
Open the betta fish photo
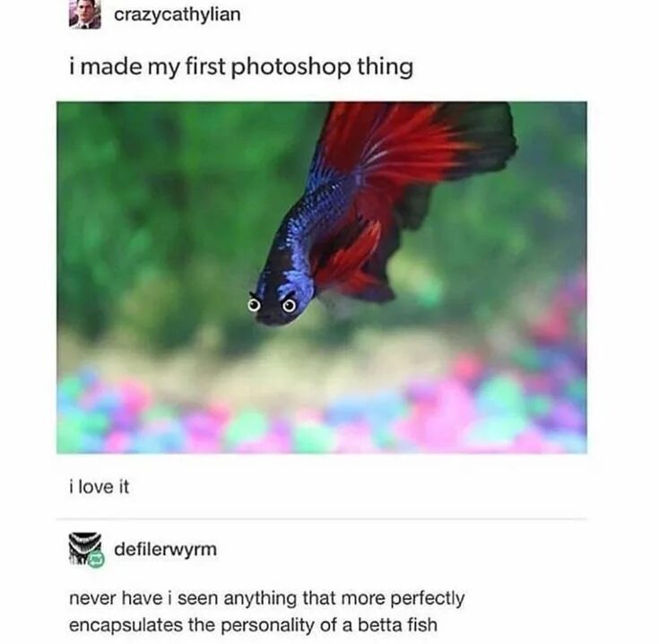click(322, 277)
